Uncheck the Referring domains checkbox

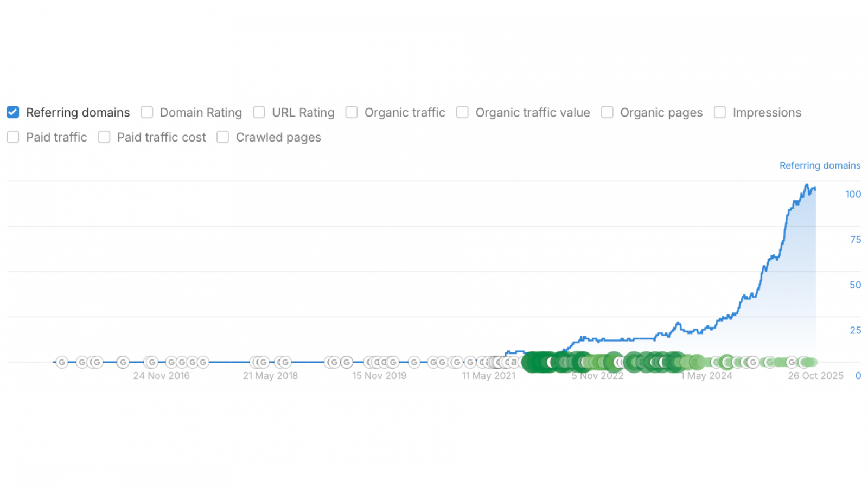(x=13, y=112)
